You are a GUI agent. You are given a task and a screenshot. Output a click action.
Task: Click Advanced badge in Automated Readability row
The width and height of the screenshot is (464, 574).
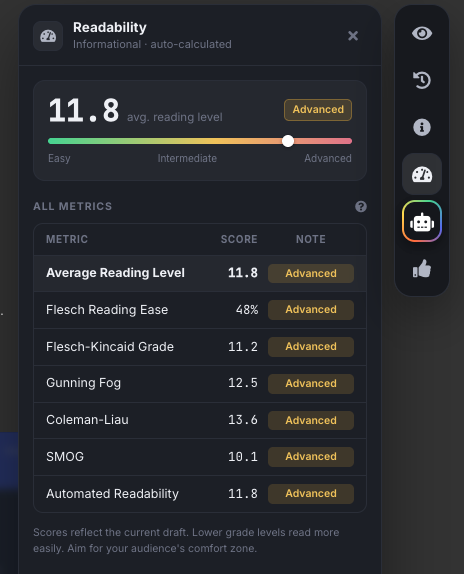(311, 494)
